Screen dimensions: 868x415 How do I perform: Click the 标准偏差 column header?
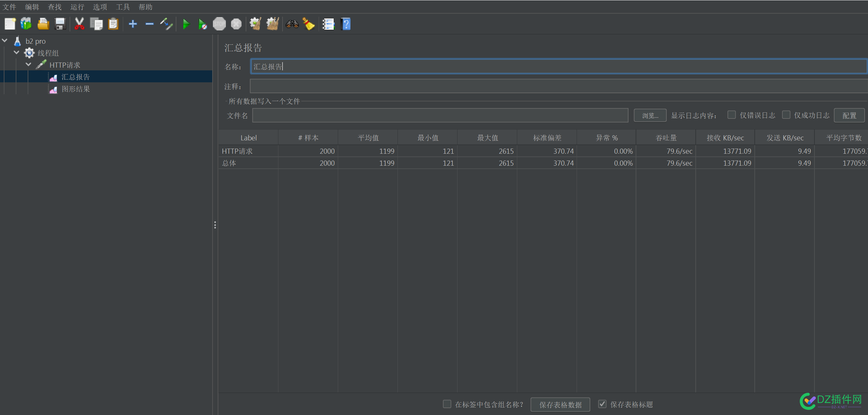(x=547, y=138)
